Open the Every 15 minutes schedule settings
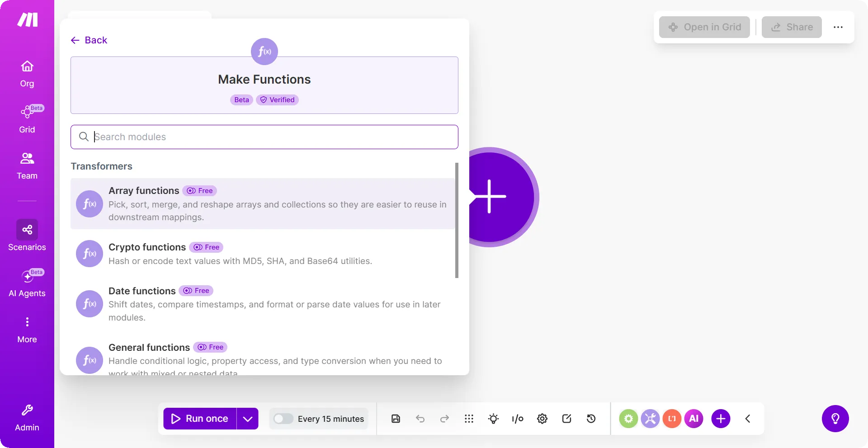Viewport: 868px width, 448px height. coord(331,419)
